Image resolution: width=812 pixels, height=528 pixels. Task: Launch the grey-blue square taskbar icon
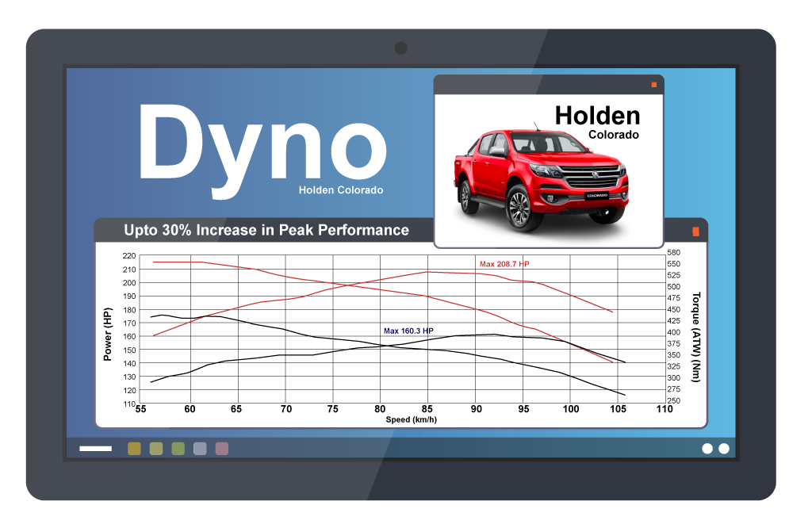(200, 449)
